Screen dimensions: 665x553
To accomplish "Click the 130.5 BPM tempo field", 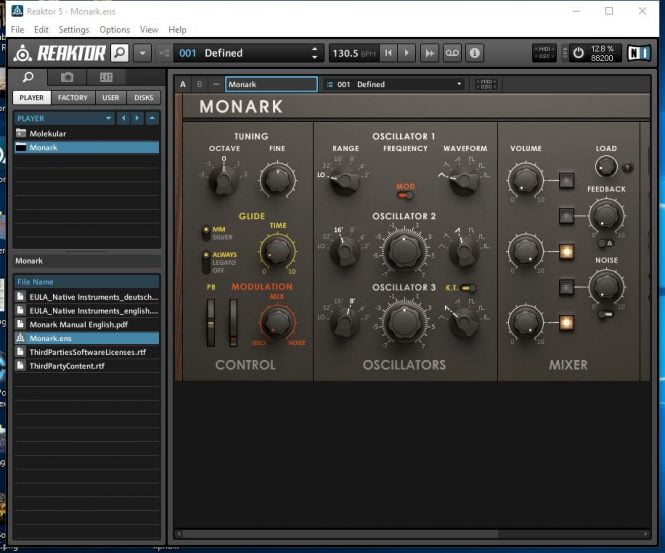I will (354, 53).
